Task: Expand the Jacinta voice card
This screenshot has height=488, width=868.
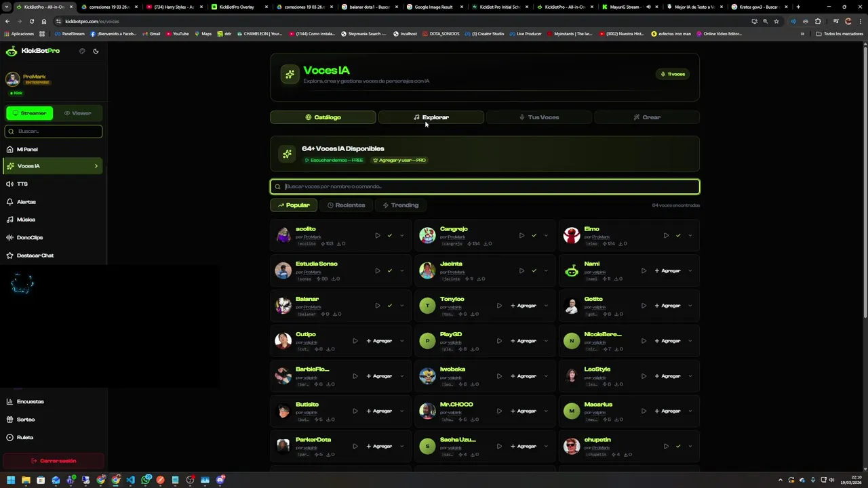Action: point(546,270)
